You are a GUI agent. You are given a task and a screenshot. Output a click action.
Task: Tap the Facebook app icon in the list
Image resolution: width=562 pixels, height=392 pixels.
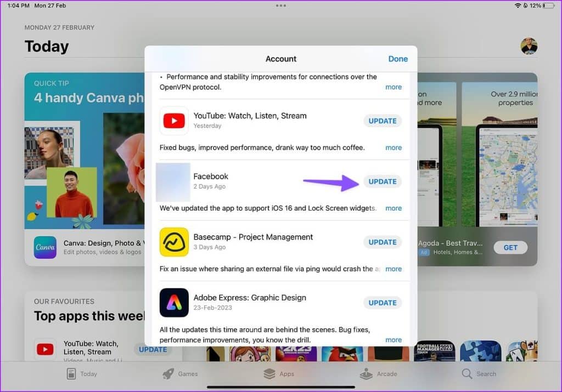tap(172, 181)
